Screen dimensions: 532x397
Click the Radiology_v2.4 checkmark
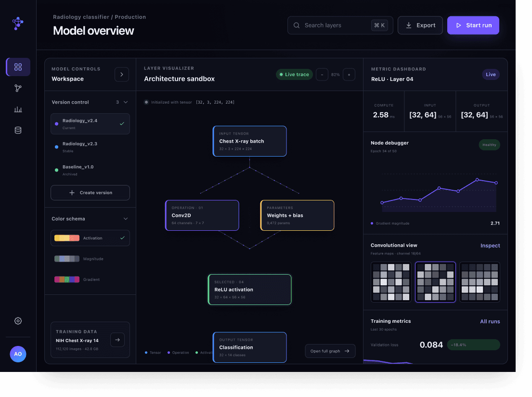[122, 124]
